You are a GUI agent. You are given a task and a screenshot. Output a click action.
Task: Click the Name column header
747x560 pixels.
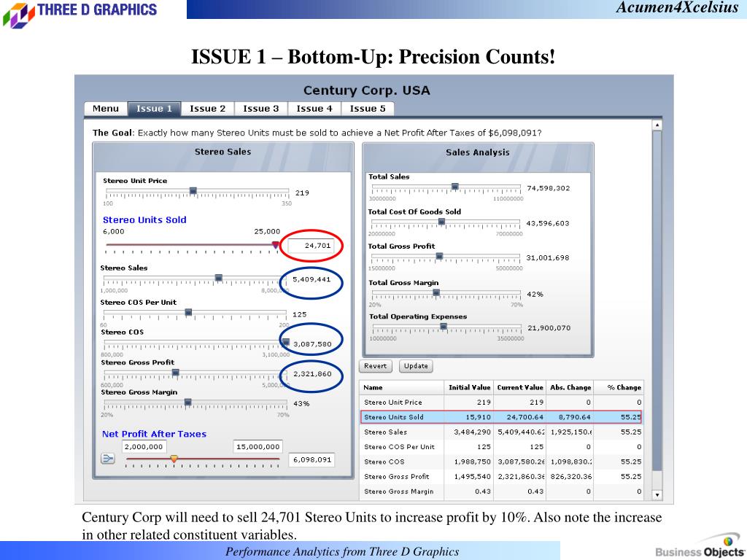402,388
